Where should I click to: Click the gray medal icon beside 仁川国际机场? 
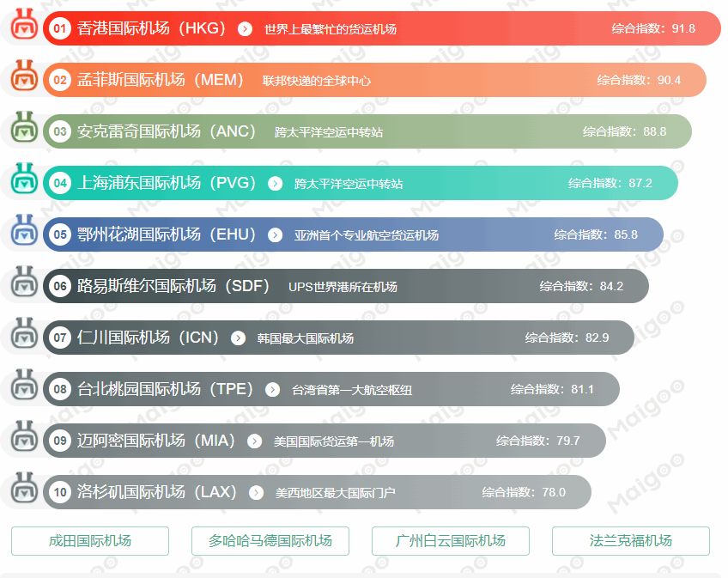pos(24,333)
